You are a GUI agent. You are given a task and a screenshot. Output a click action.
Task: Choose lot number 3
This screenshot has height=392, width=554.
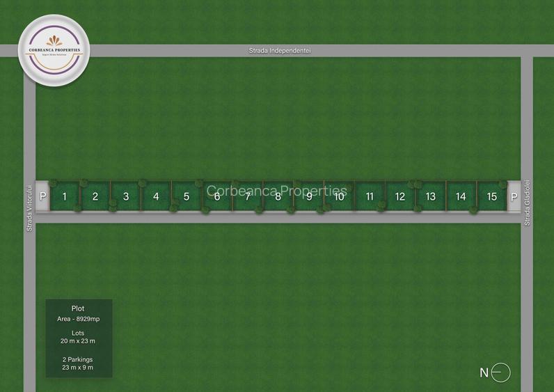point(126,196)
